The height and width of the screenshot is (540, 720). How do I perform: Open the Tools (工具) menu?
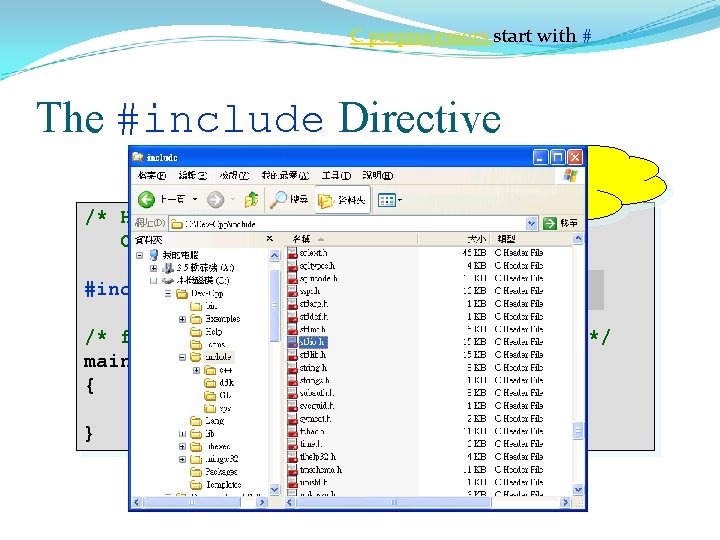click(336, 175)
